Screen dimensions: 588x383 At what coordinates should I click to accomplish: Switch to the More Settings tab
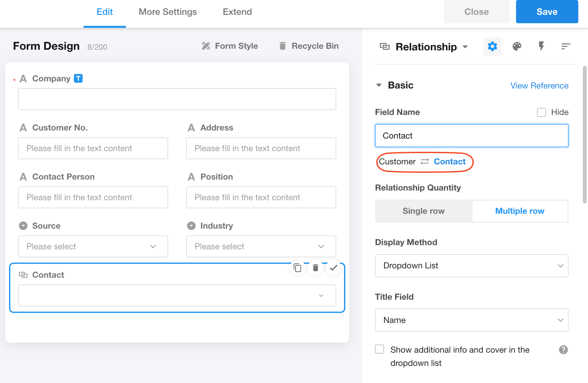167,12
